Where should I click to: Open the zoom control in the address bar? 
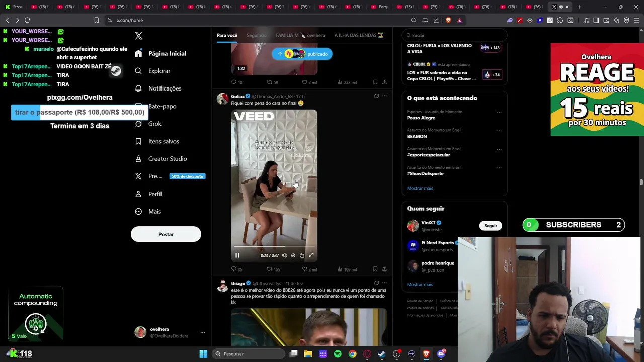(414, 20)
